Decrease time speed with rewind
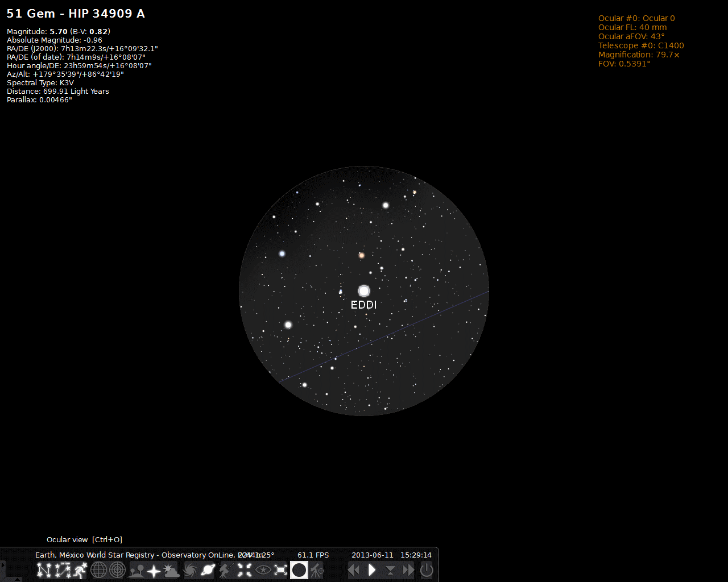 tap(354, 570)
